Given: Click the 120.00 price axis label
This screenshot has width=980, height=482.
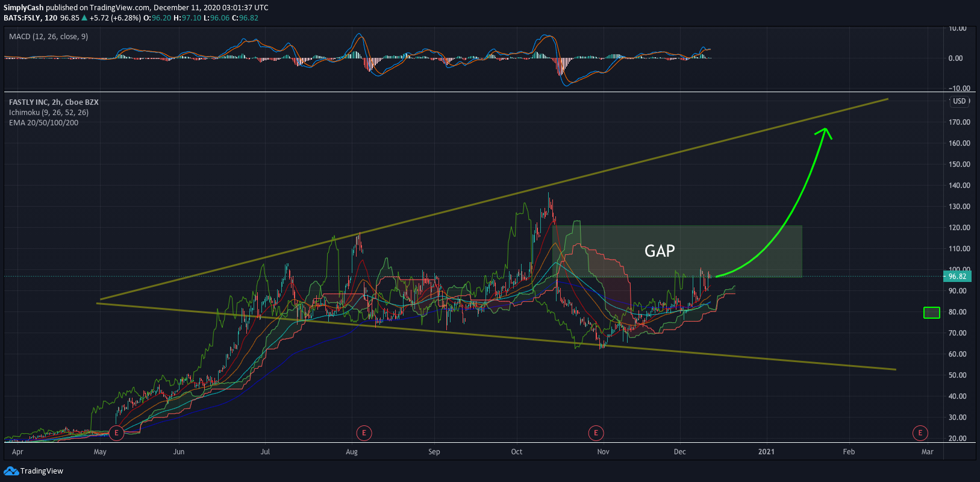Looking at the screenshot, I should 960,228.
